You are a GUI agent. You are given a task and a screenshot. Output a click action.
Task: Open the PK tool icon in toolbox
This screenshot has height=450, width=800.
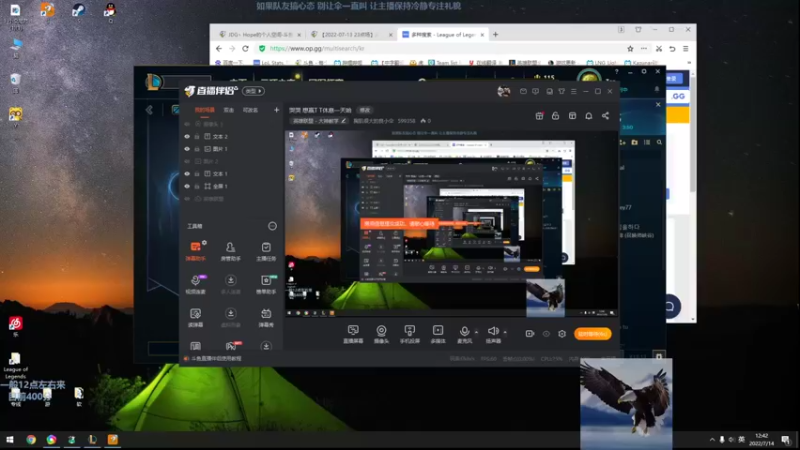pyautogui.click(x=231, y=346)
